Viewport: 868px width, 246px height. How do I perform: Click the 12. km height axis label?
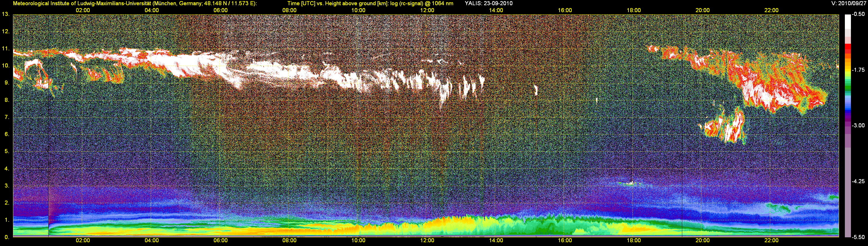(6, 31)
